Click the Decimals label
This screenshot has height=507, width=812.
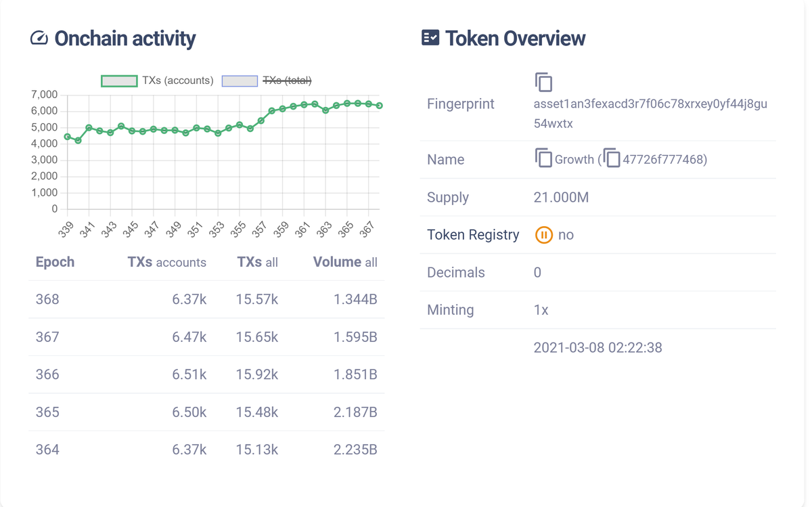pos(456,272)
